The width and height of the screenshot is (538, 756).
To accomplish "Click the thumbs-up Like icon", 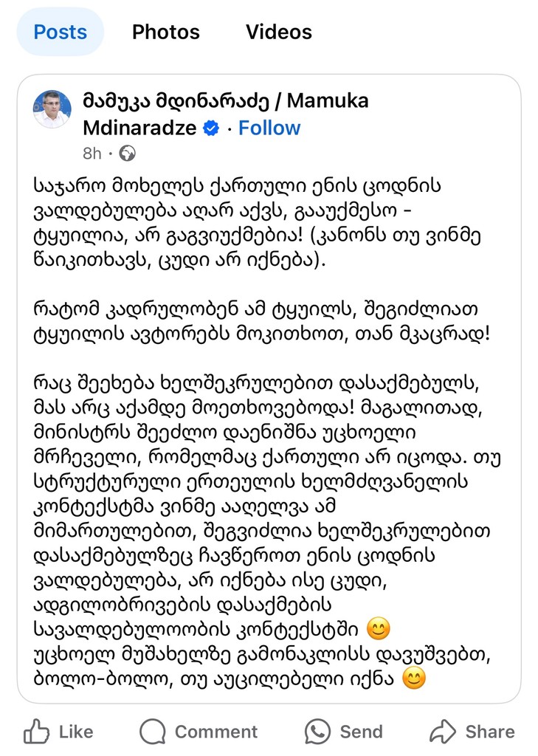I will click(36, 732).
